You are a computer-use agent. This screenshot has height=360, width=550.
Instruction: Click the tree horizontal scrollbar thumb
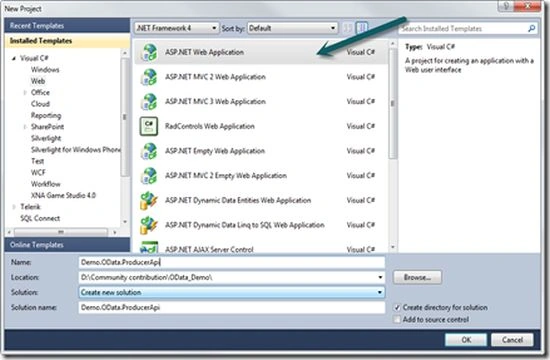(60, 232)
